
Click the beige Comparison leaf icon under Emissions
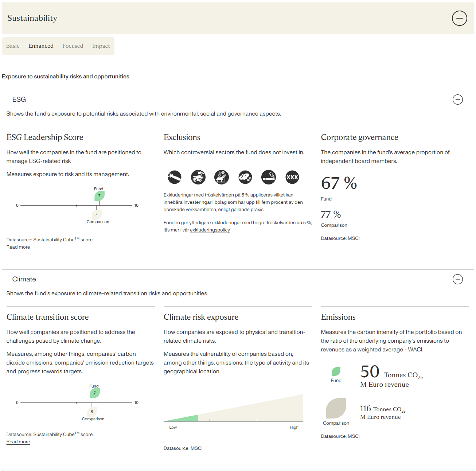pos(336,409)
